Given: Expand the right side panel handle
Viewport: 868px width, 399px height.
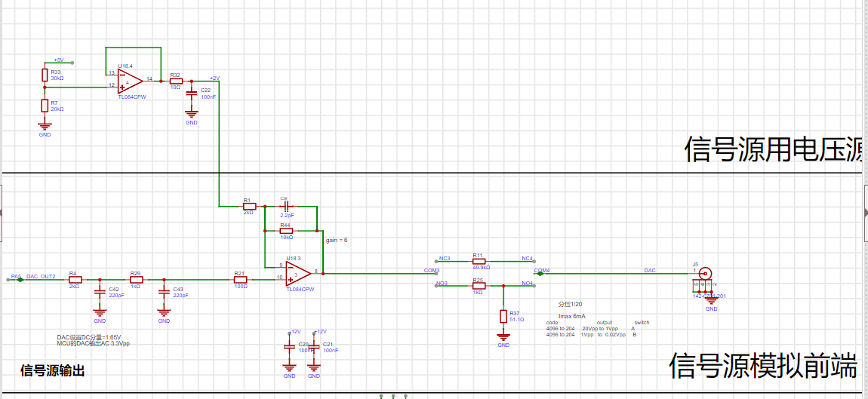Looking at the screenshot, I should 865,212.
